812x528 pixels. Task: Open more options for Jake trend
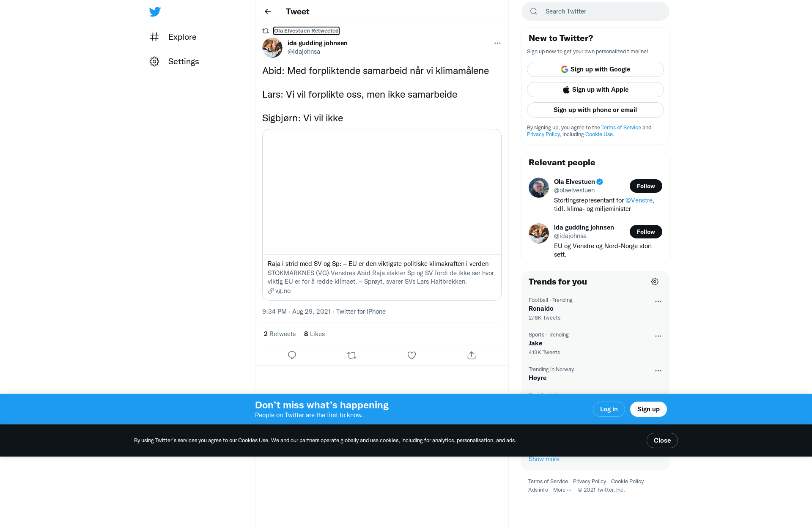[658, 336]
